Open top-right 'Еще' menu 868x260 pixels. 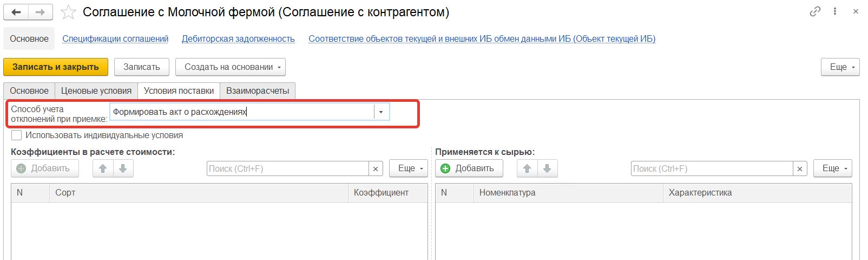(x=840, y=67)
